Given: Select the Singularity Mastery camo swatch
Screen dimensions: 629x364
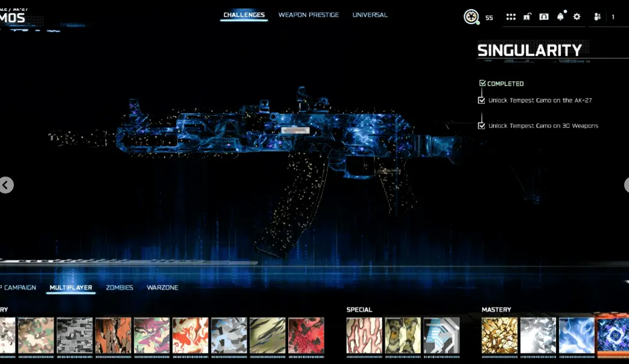Looking at the screenshot, I should coord(613,334).
